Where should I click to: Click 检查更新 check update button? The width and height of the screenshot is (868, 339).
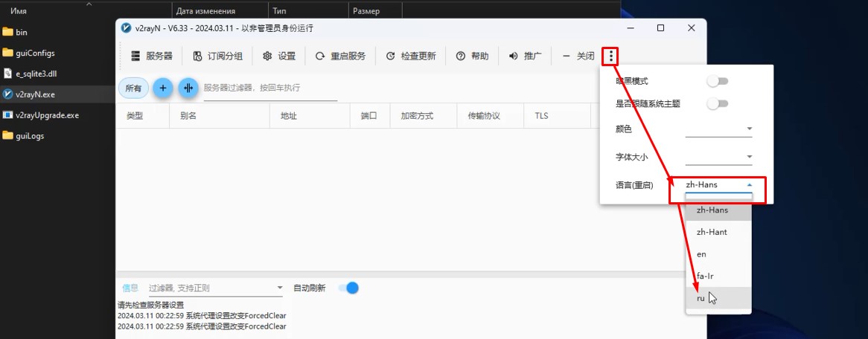[x=411, y=56]
